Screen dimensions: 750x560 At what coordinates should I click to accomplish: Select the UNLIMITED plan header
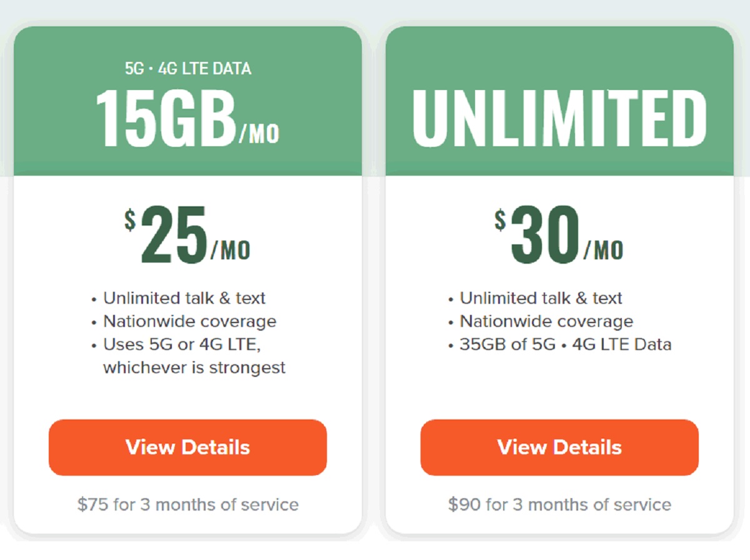559,116
